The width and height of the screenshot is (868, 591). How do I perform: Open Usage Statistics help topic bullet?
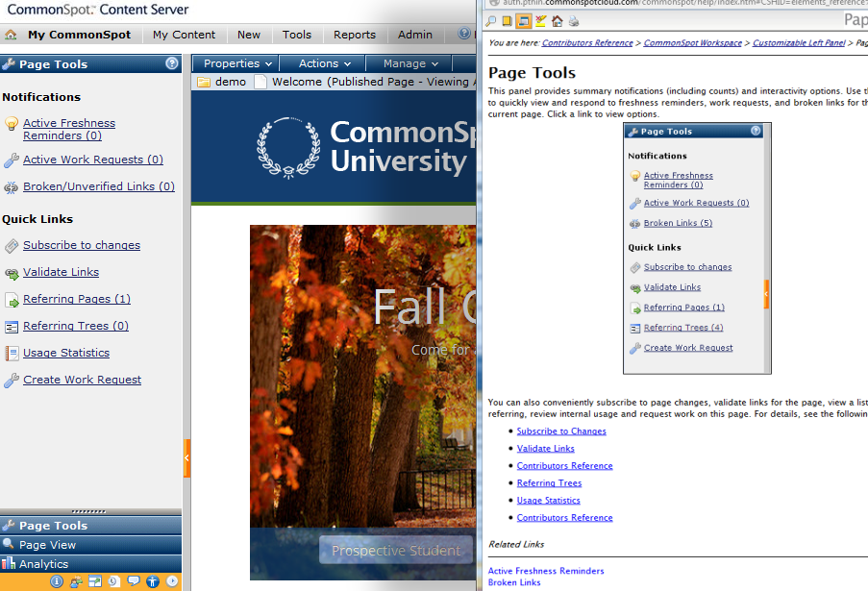click(548, 501)
